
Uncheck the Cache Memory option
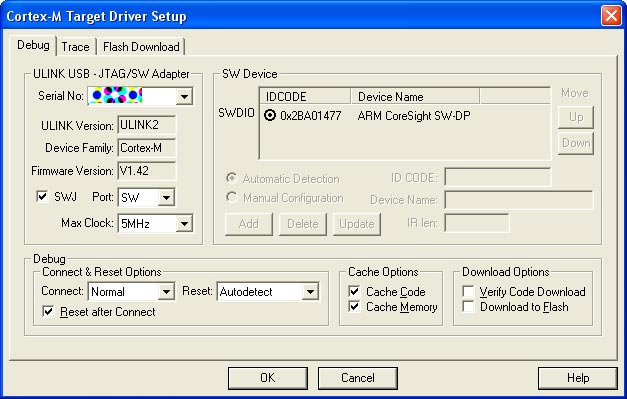[x=354, y=307]
